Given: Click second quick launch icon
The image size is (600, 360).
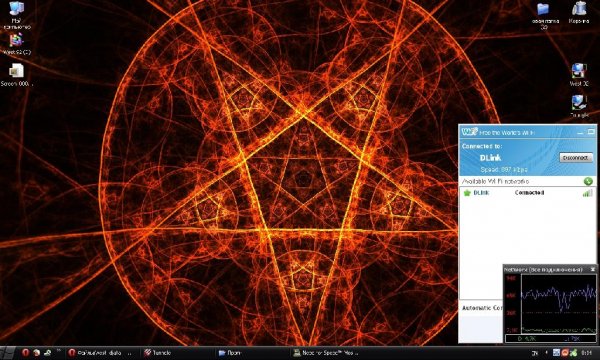Looking at the screenshot, I should click(36, 353).
